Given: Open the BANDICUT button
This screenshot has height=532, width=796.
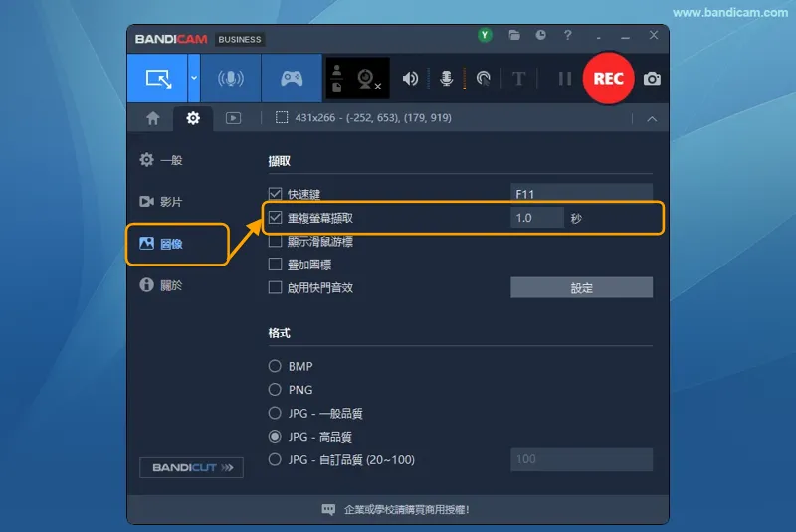Looking at the screenshot, I should (x=191, y=467).
